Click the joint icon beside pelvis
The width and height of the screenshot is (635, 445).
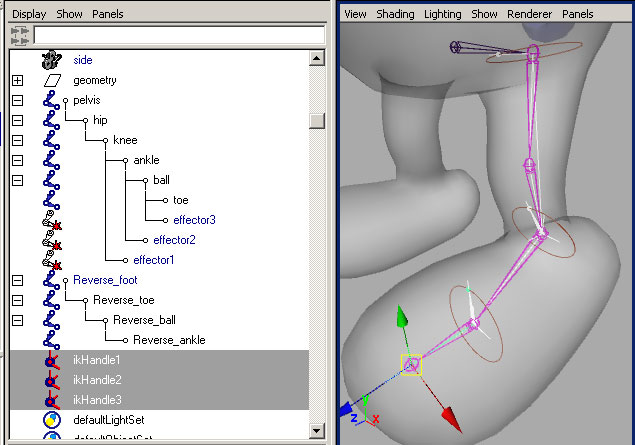tap(52, 101)
